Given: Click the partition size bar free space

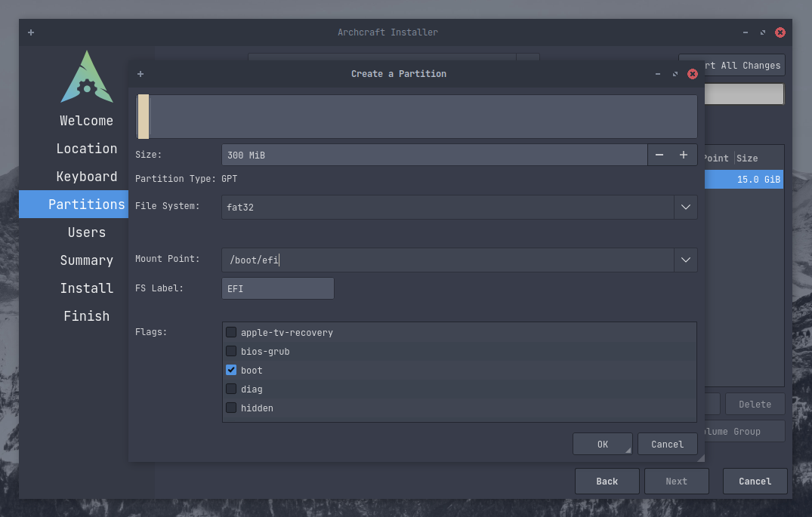Looking at the screenshot, I should point(422,116).
